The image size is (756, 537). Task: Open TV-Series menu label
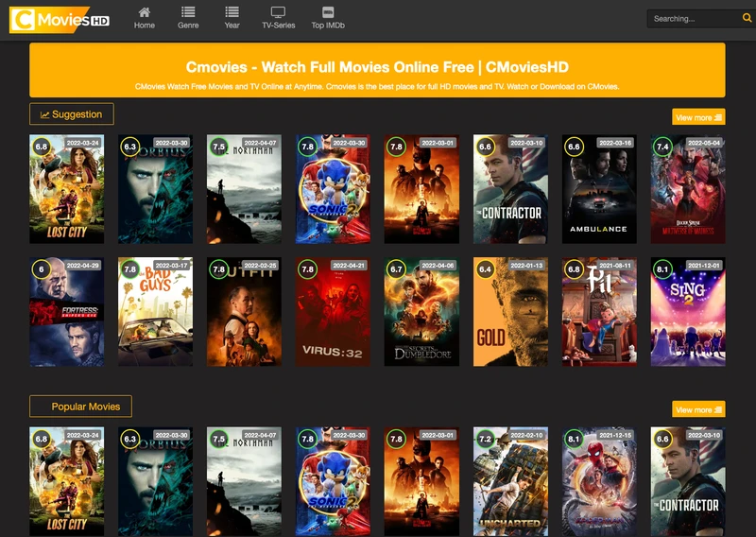(278, 26)
